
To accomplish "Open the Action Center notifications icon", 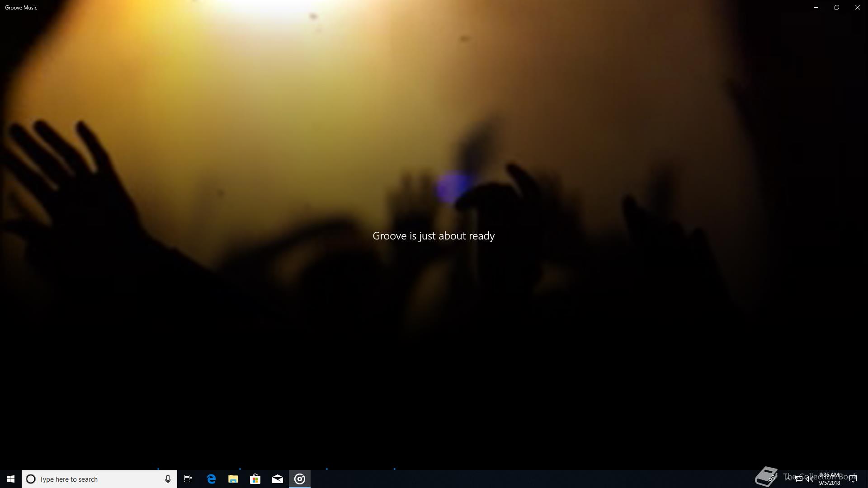I will pyautogui.click(x=853, y=479).
